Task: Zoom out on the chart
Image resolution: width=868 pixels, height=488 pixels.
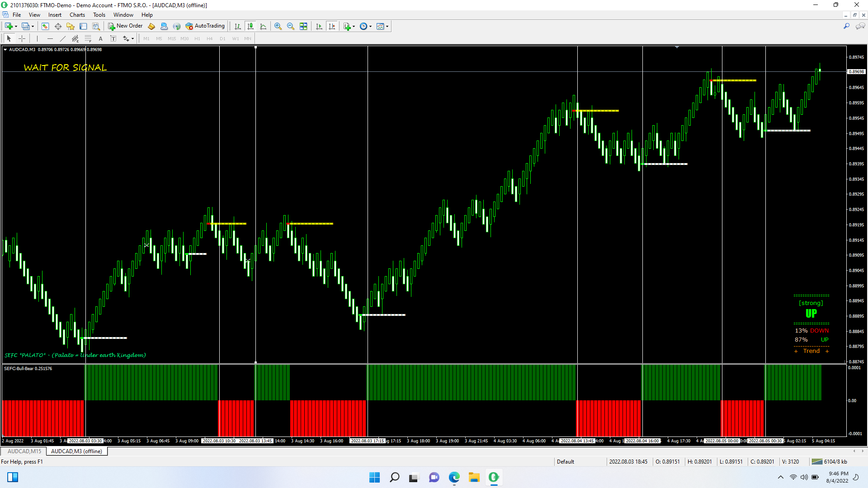Action: (x=291, y=26)
